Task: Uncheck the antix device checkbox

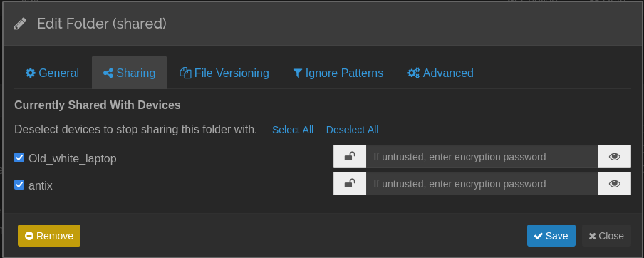Action: (19, 185)
